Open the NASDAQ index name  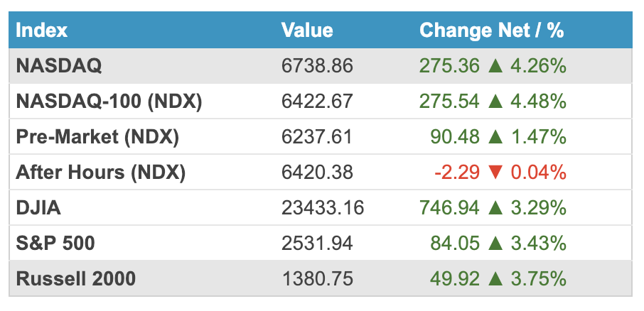click(x=59, y=67)
